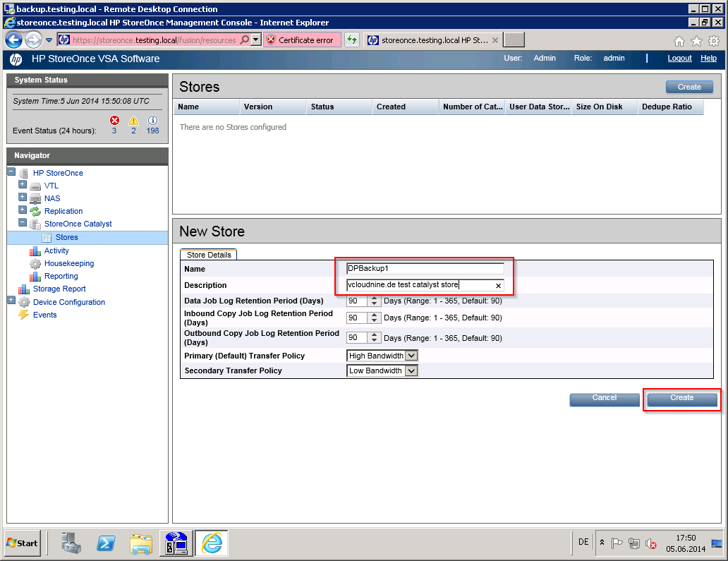Open Reporting in the Navigator tree

(x=61, y=277)
